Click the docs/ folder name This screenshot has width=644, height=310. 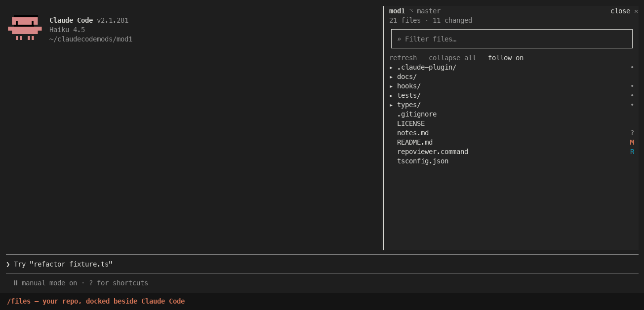click(407, 77)
